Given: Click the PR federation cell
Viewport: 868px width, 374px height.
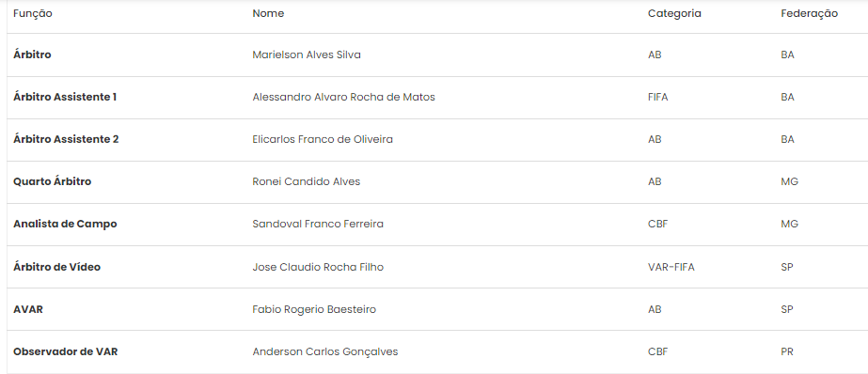Looking at the screenshot, I should point(786,351).
